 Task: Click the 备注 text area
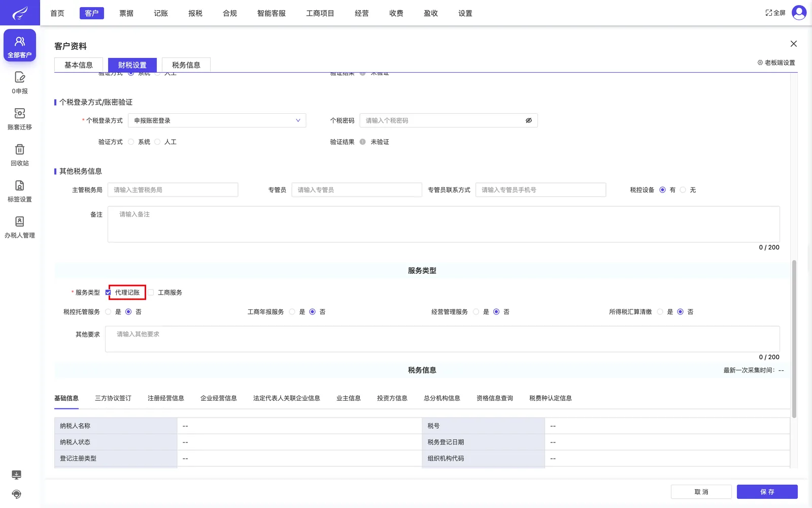coord(444,224)
